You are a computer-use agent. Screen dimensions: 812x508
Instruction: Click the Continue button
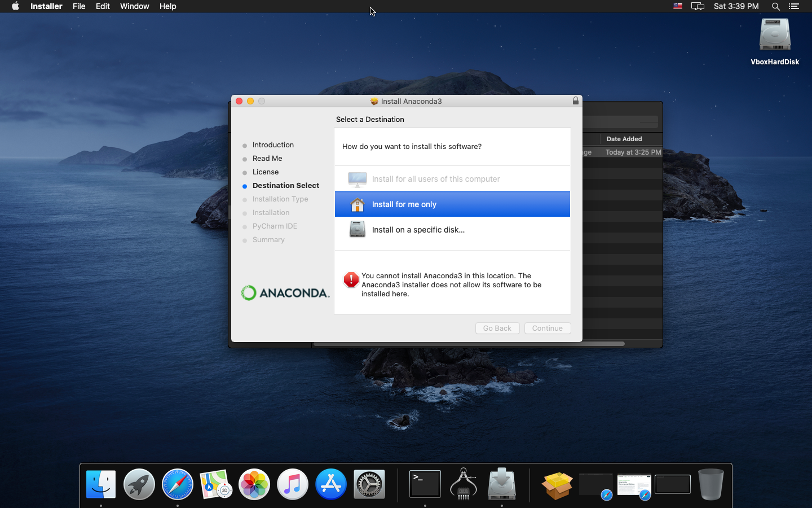[x=548, y=329]
